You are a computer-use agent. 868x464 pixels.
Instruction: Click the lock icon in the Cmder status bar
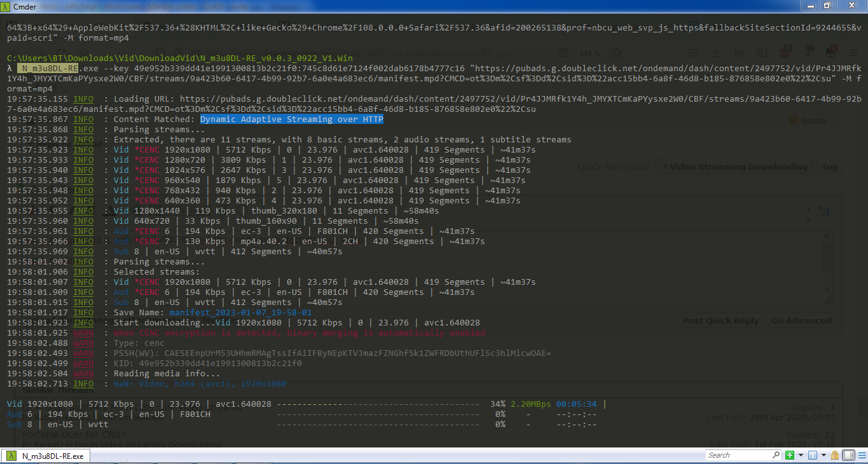coord(834,455)
